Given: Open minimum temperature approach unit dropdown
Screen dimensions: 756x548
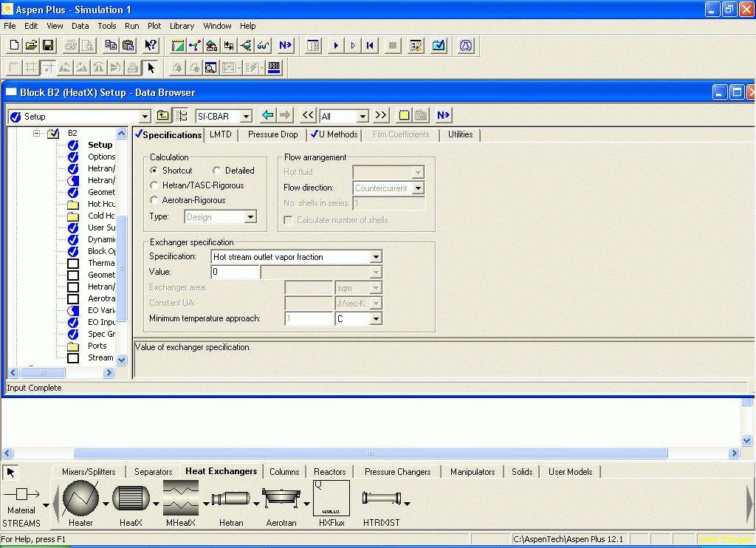Looking at the screenshot, I should click(x=376, y=319).
